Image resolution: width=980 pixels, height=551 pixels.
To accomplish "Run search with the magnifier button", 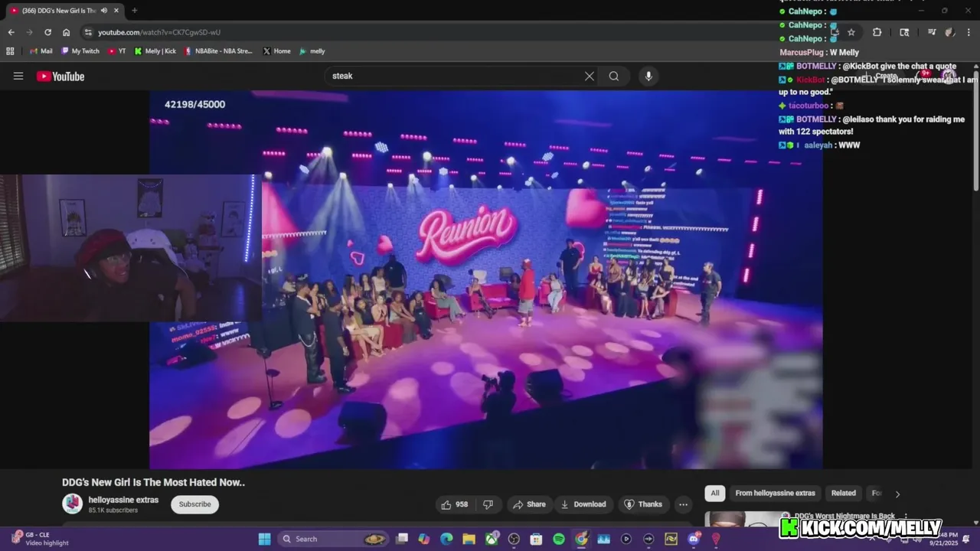I will 614,76.
